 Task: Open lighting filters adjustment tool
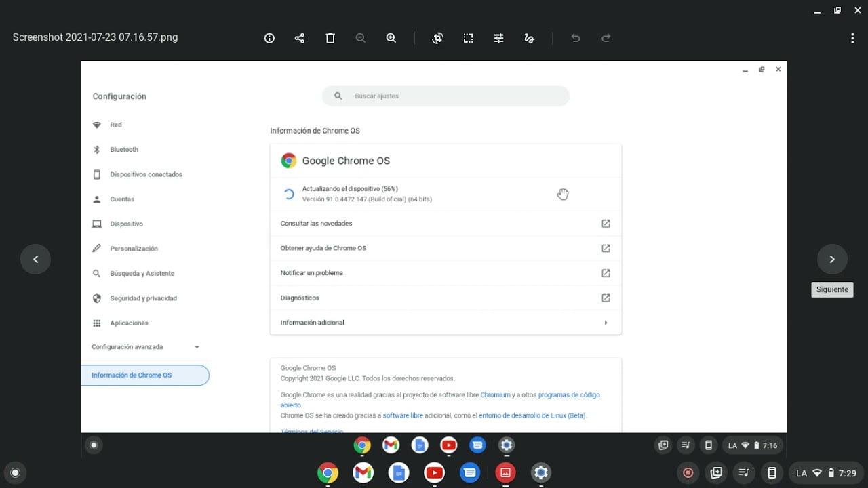499,38
